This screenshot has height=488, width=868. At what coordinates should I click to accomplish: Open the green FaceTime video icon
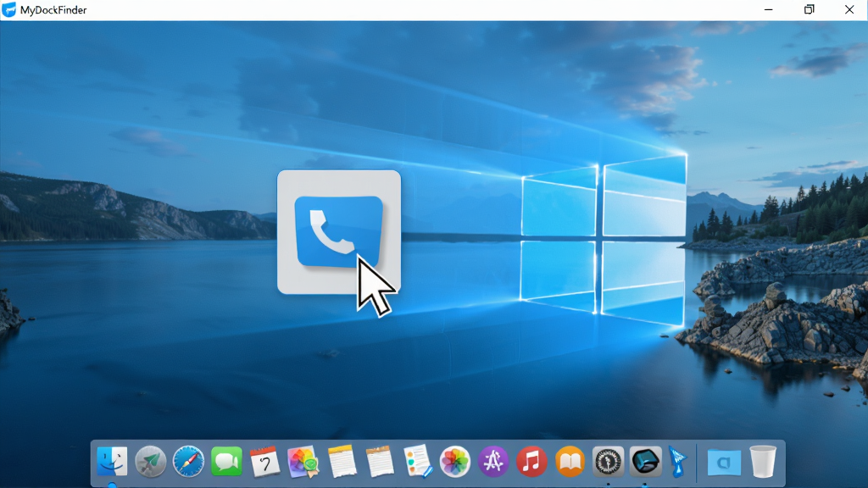(x=226, y=461)
